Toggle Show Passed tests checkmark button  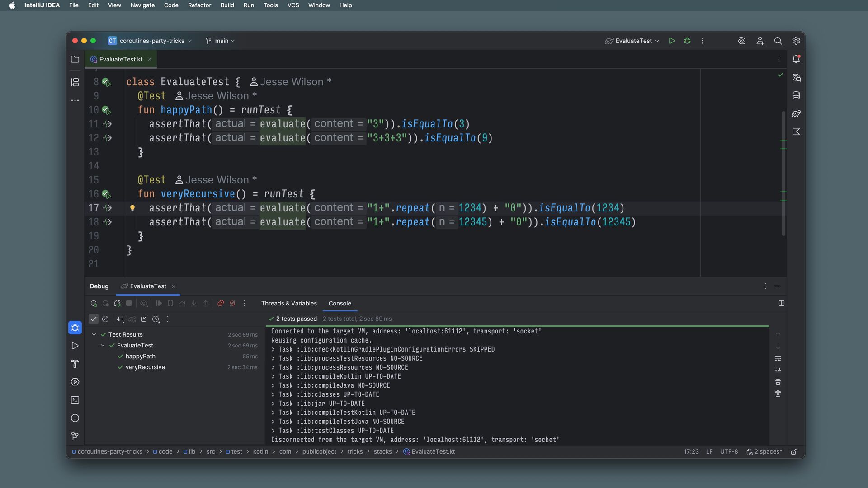coord(94,319)
